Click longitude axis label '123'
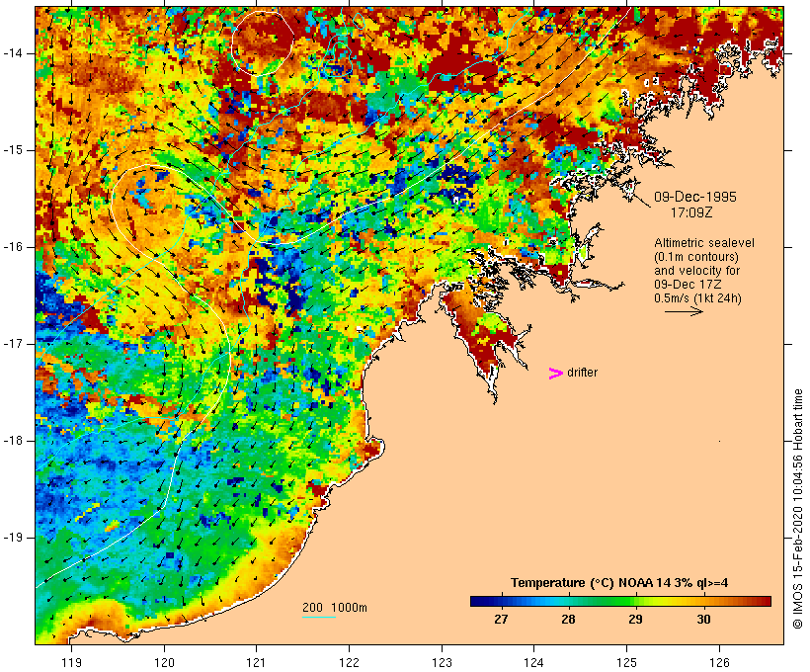Screen dimensions: 810x672 click(442, 662)
